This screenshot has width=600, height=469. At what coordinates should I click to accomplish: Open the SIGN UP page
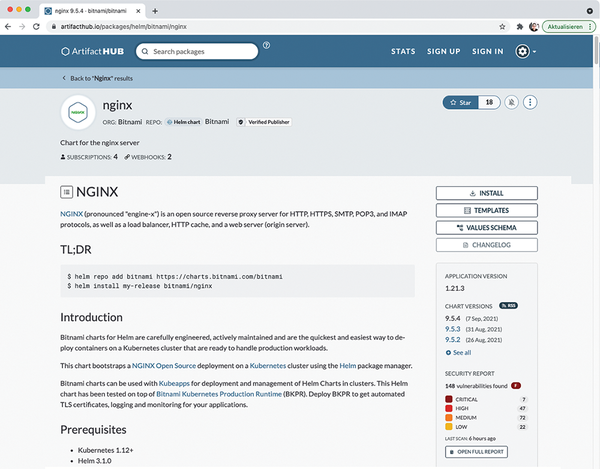(x=443, y=51)
